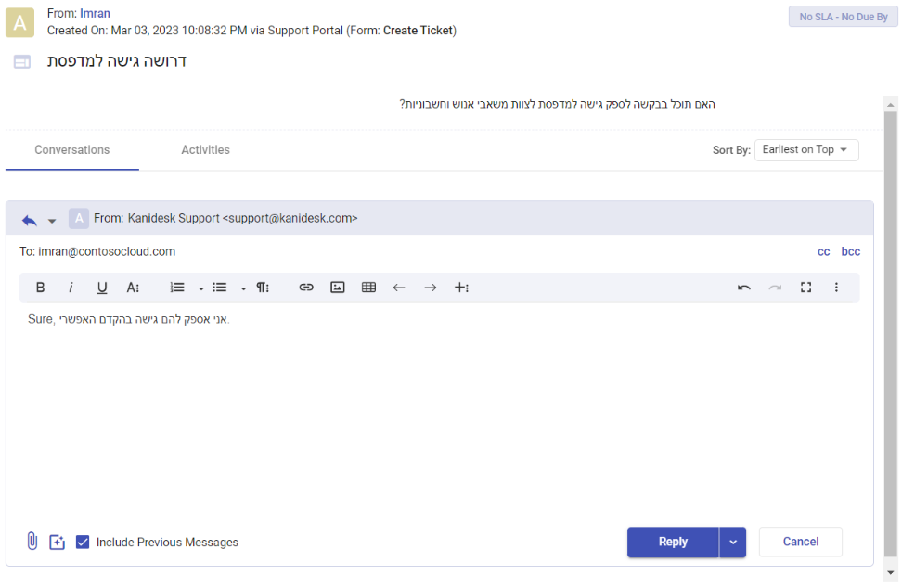
Task: Open the editor's more options menu
Action: pos(836,288)
